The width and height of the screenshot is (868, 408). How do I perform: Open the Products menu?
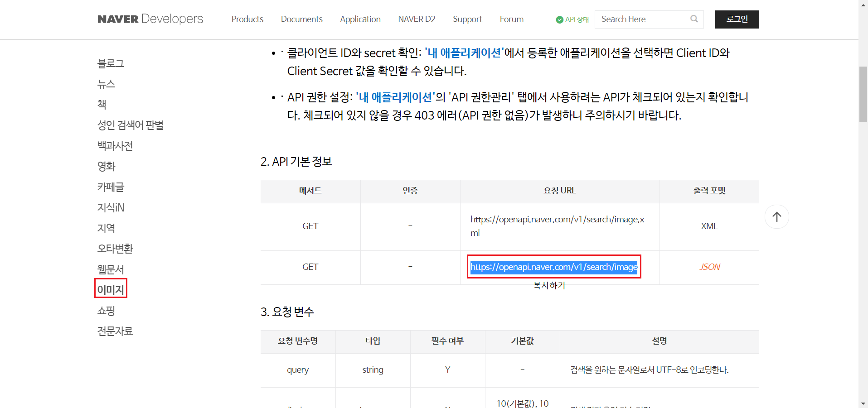tap(247, 19)
